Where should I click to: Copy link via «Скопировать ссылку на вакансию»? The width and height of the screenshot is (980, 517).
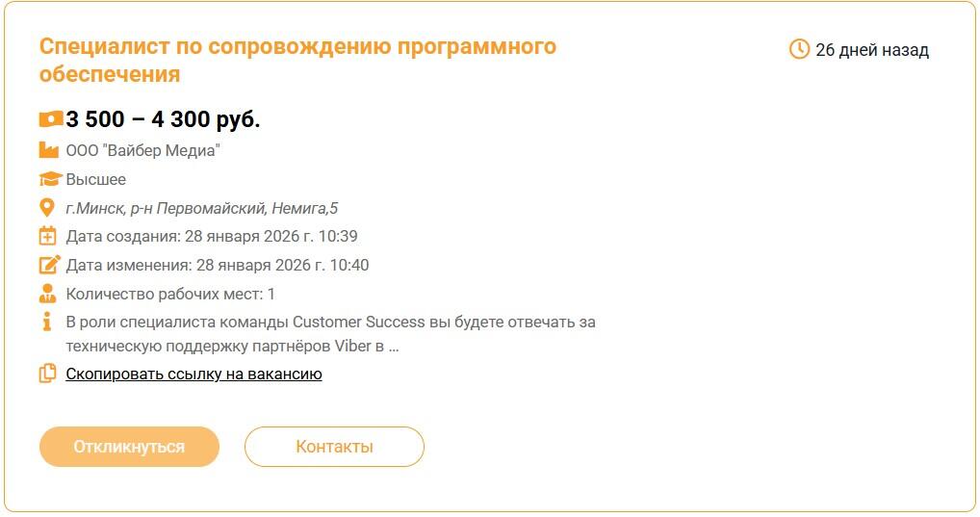tap(193, 374)
